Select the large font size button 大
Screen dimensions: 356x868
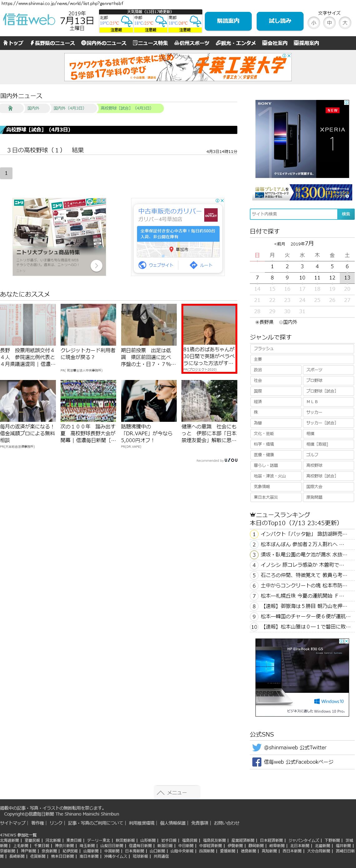pos(344,23)
